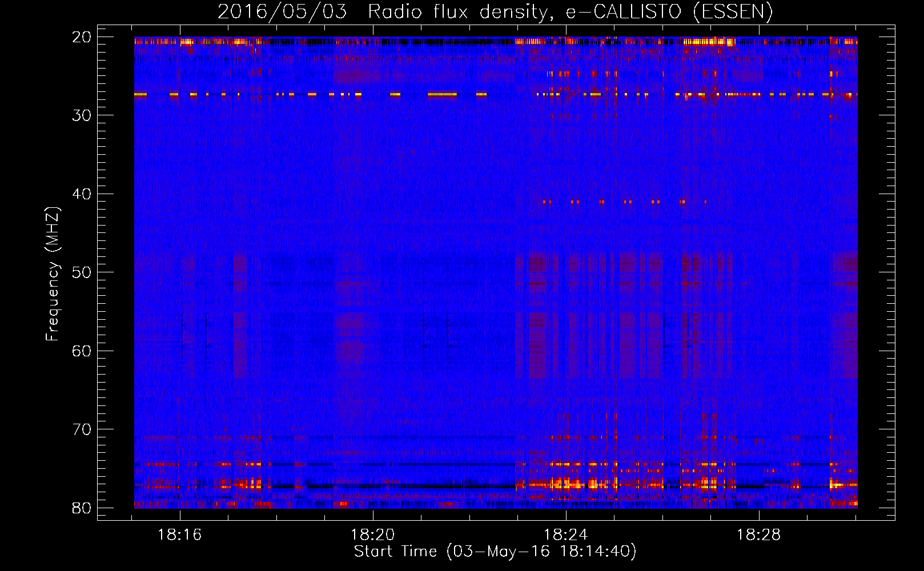Click the 40 MHz frequency tick label
Image resolution: width=924 pixels, height=571 pixels.
(82, 194)
